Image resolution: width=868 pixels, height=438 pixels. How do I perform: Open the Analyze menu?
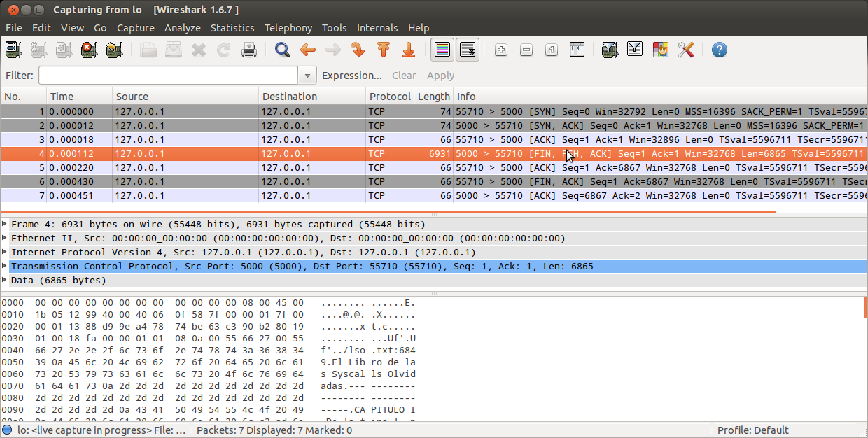point(182,28)
